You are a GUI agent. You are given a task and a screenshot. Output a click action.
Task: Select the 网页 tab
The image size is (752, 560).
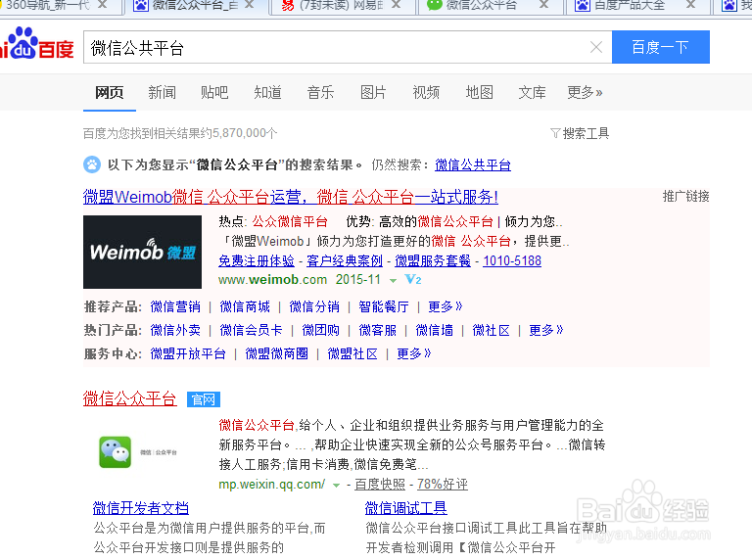109,93
